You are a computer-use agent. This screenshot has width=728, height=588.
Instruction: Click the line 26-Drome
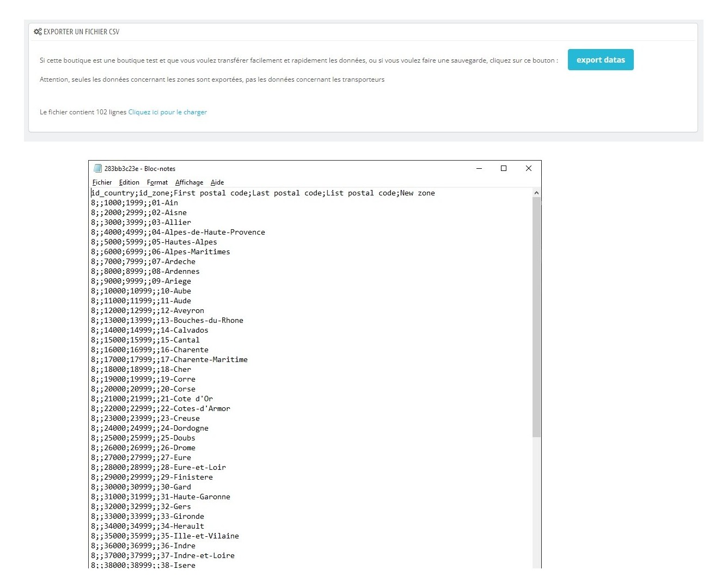pyautogui.click(x=143, y=448)
